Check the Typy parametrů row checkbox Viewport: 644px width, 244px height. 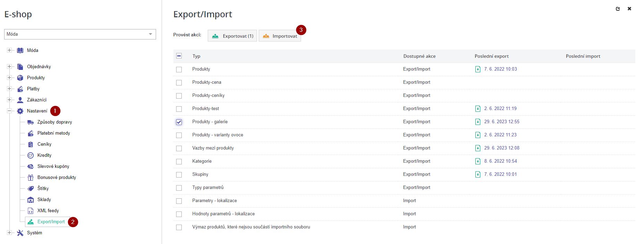179,188
